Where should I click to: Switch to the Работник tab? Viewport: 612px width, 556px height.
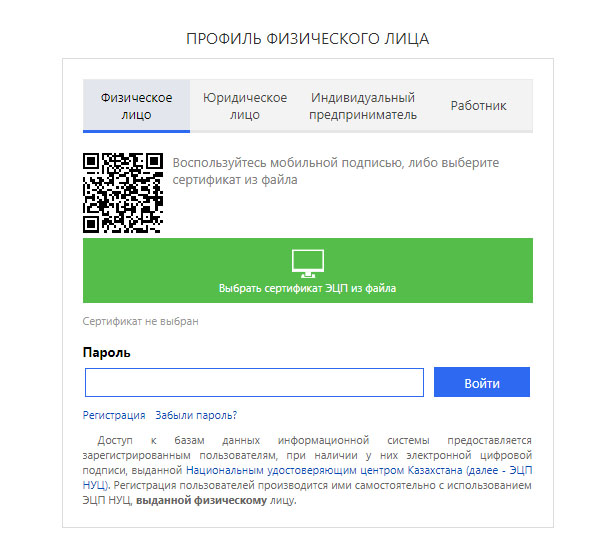479,106
